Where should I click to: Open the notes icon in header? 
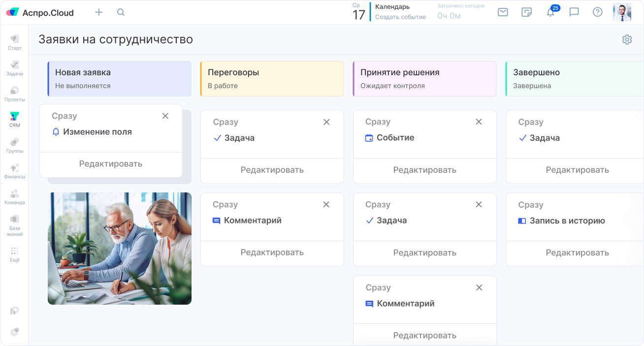click(526, 12)
